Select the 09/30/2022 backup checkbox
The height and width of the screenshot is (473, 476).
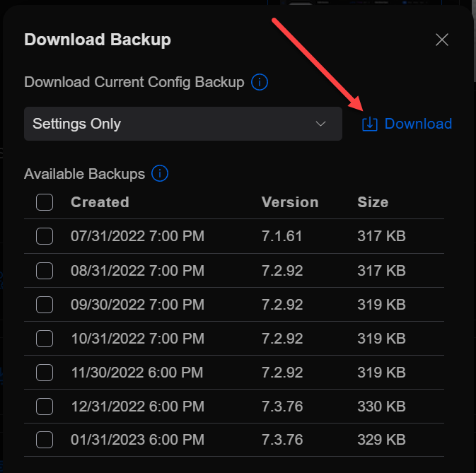pos(45,304)
